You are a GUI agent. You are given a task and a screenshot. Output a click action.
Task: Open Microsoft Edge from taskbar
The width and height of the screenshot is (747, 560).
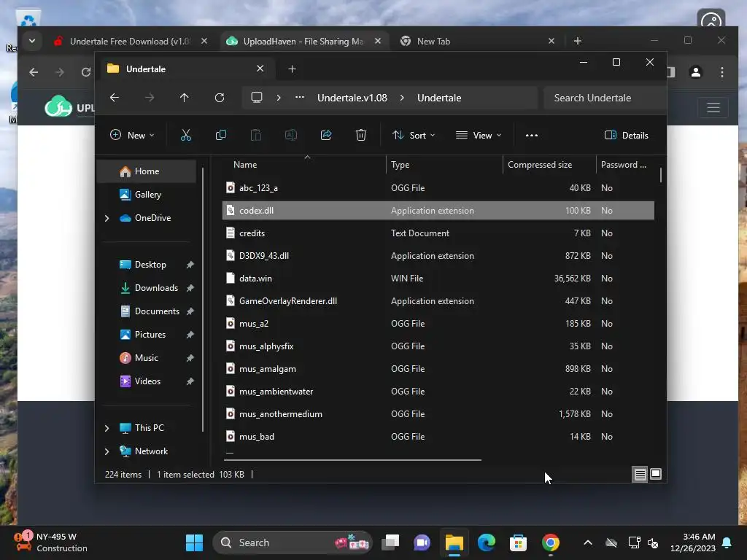click(487, 542)
